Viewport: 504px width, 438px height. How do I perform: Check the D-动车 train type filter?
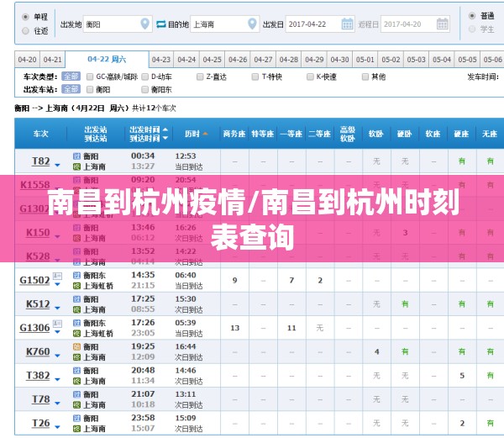[x=145, y=77]
